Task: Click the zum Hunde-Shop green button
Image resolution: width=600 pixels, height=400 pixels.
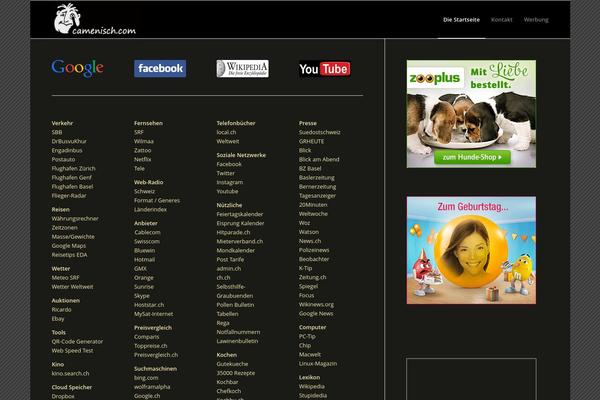Action: coord(472,157)
